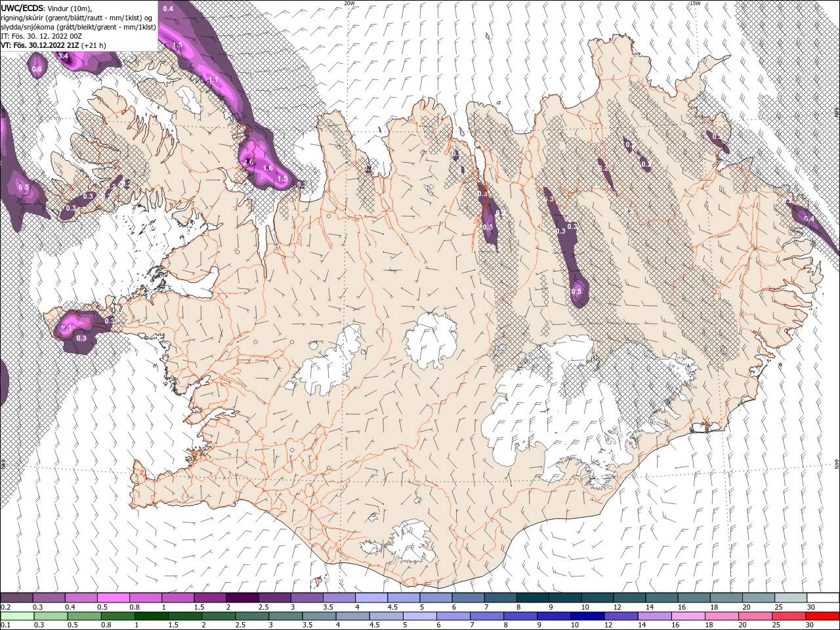Click the '0.2' label under the upper legend row

[5, 607]
